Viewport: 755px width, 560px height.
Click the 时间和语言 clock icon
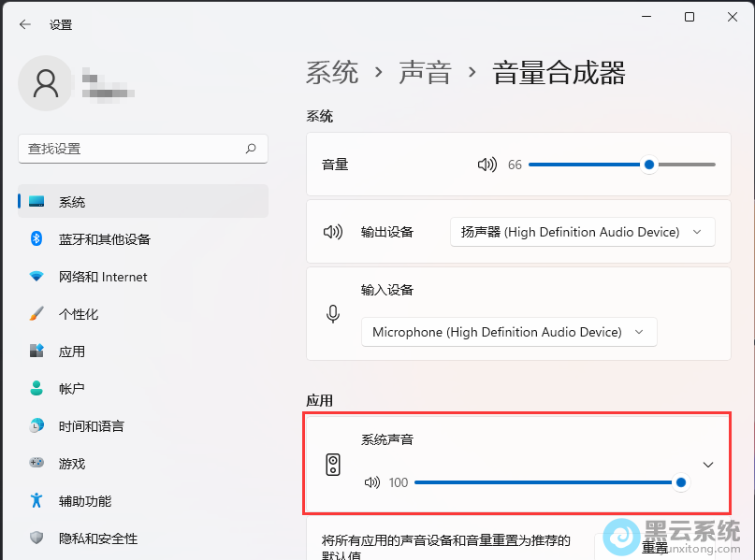pos(36,426)
